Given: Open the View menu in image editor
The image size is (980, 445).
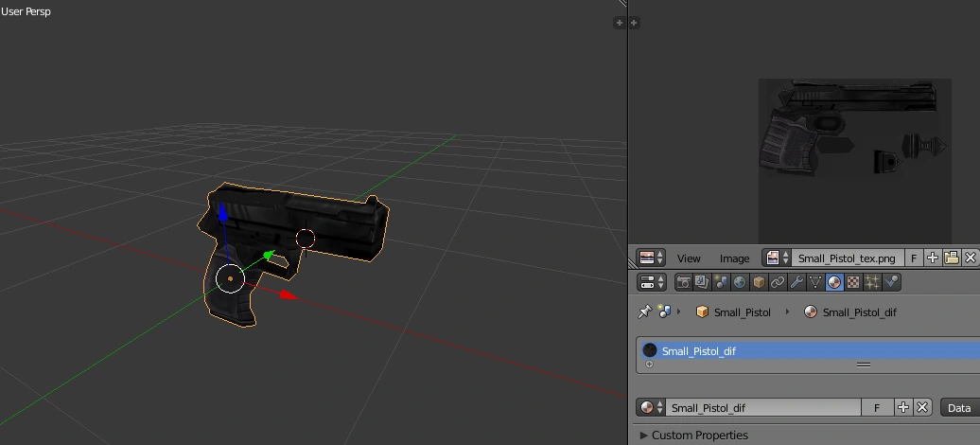Looking at the screenshot, I should [688, 258].
